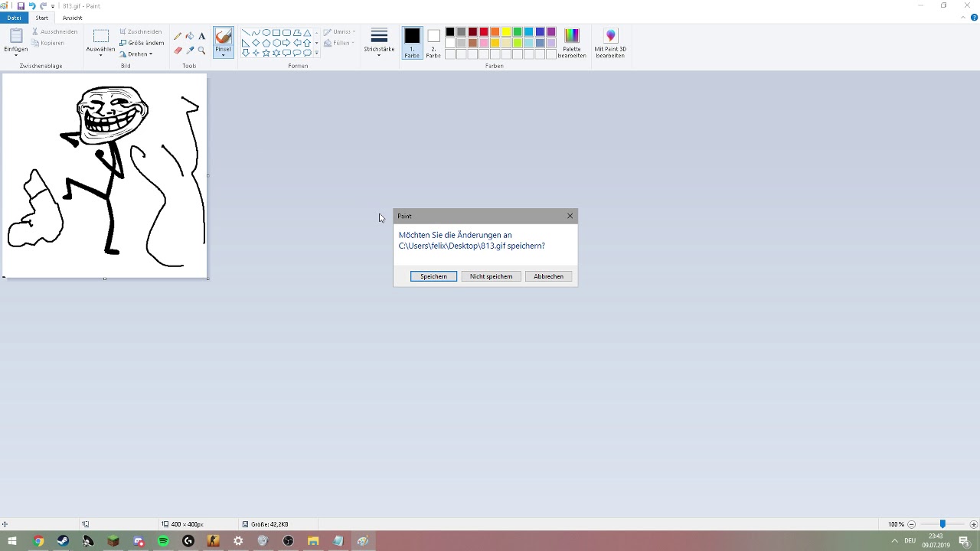
Task: Select the 1. Farbe color box
Action: pos(412,42)
